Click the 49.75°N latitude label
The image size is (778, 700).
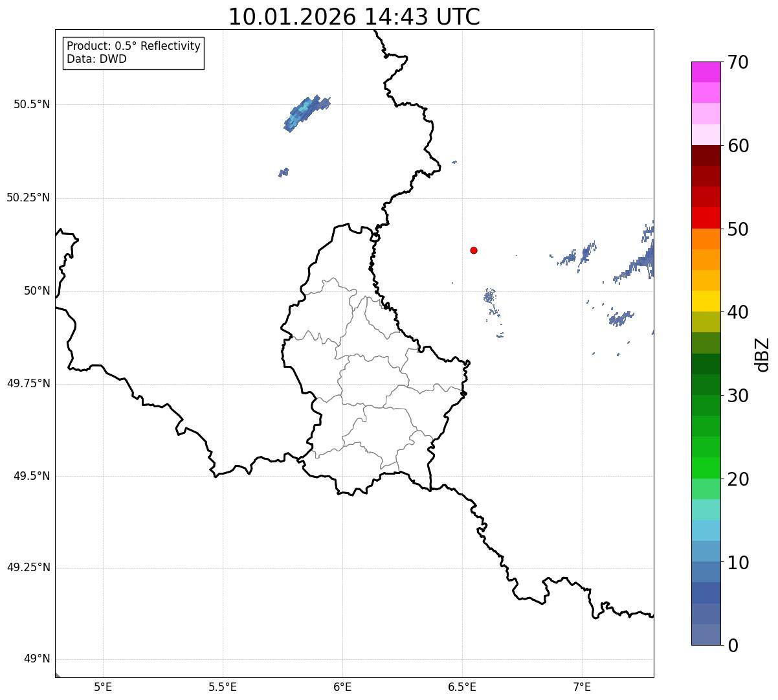[x=28, y=383]
